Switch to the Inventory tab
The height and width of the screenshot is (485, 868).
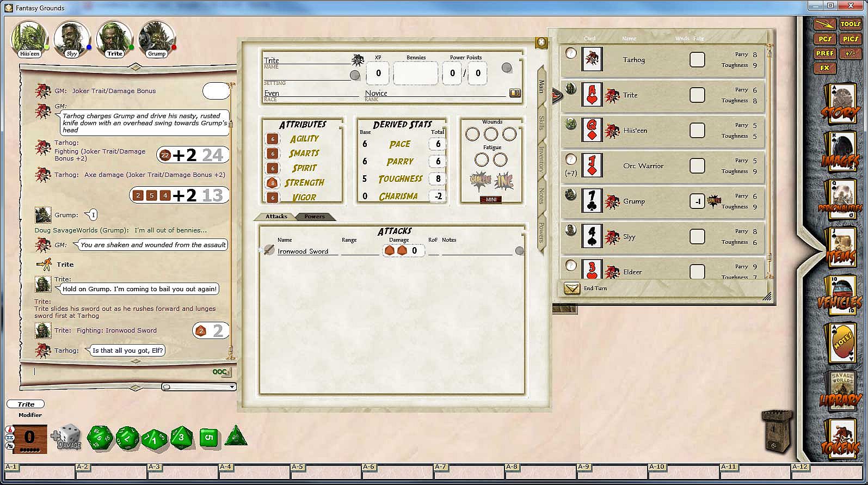pyautogui.click(x=541, y=160)
